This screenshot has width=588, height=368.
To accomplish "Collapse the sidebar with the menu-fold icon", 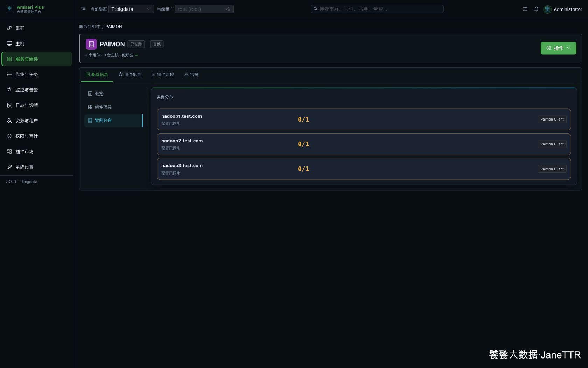I will pyautogui.click(x=83, y=9).
